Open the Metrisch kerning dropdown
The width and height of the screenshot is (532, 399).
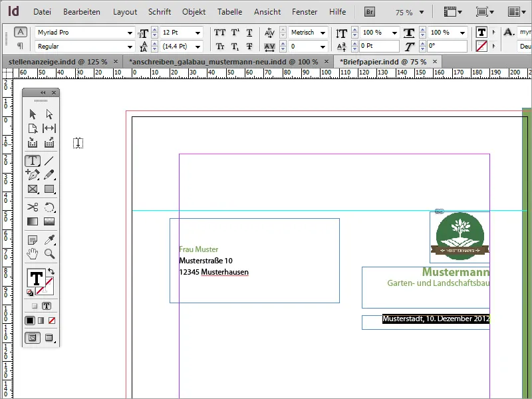point(323,33)
